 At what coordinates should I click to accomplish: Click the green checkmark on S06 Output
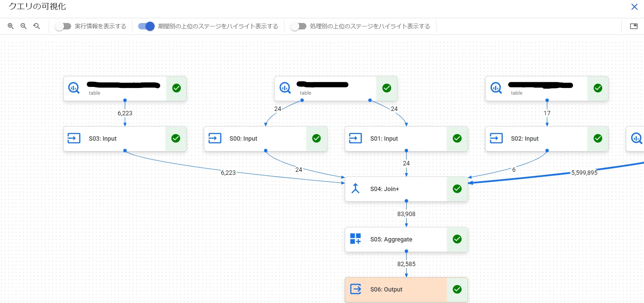tap(457, 289)
